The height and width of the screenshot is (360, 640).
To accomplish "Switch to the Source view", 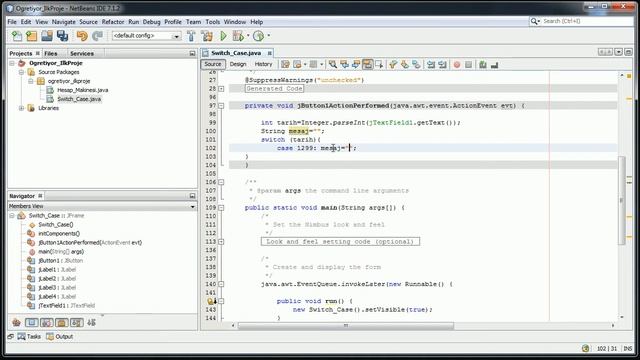I will (x=213, y=64).
